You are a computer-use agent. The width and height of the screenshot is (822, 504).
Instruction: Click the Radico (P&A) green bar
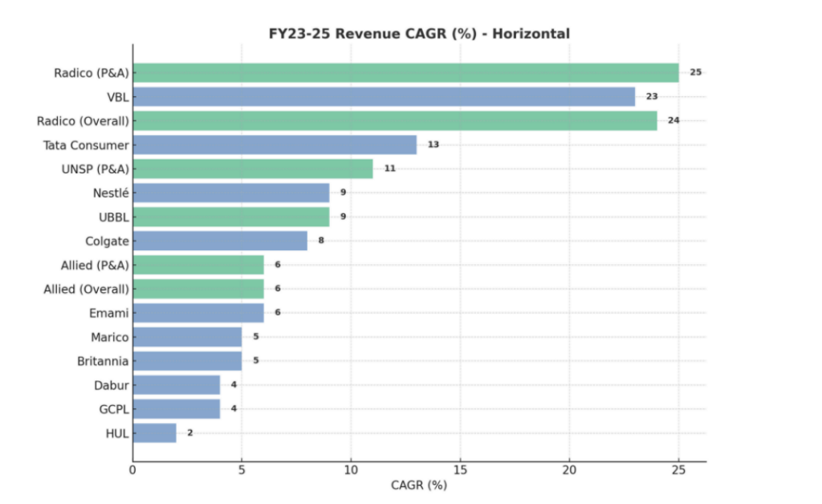[405, 73]
